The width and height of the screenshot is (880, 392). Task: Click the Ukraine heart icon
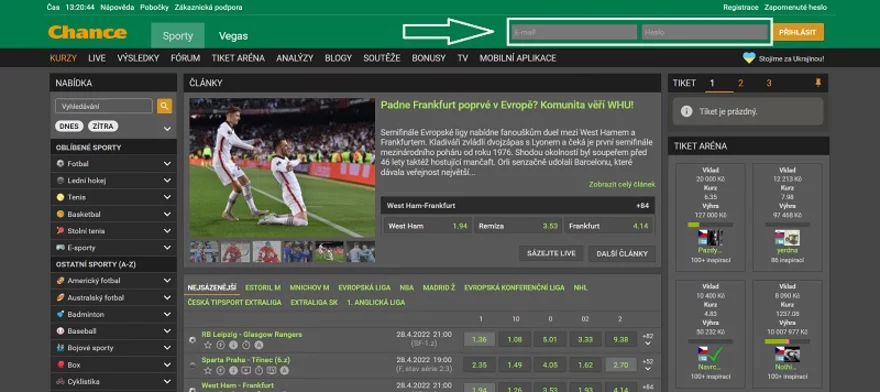(x=749, y=58)
